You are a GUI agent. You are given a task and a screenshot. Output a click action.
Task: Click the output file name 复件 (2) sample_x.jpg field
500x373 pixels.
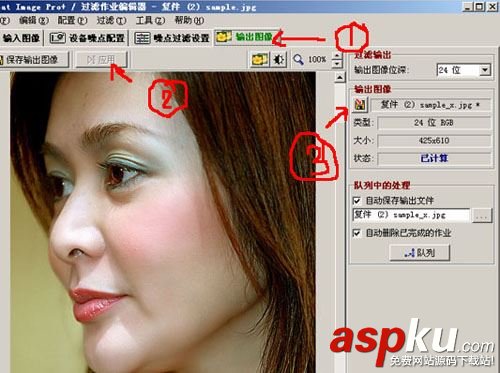coord(431,105)
